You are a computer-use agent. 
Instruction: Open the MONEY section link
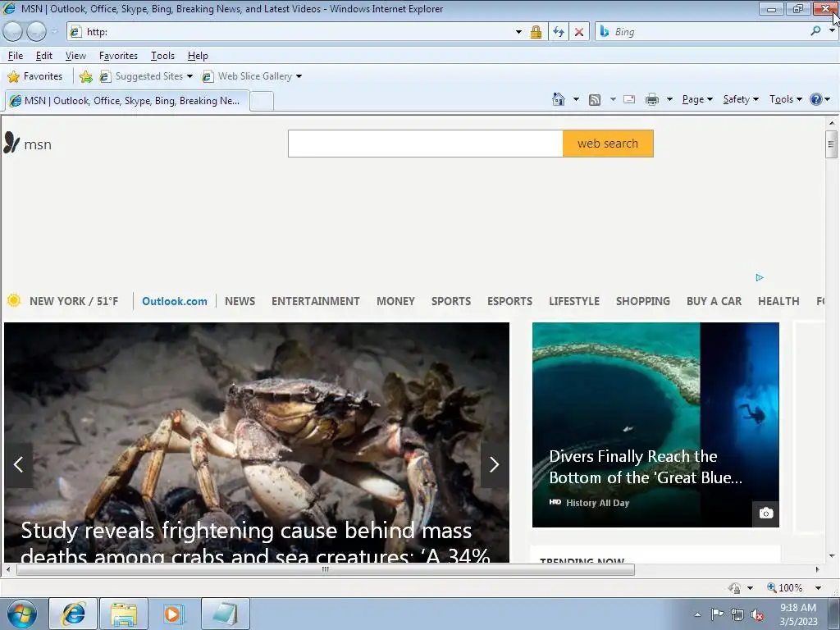click(396, 301)
